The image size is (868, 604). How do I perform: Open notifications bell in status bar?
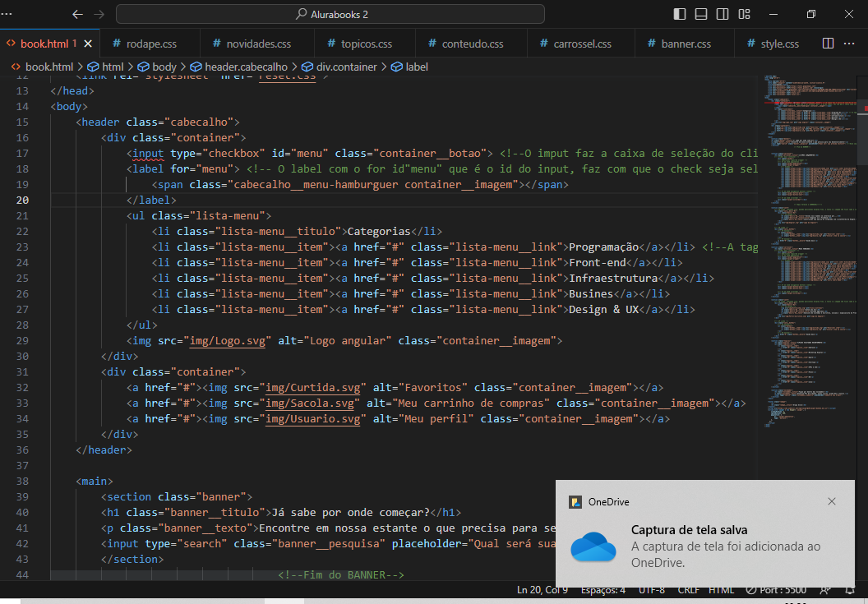850,590
